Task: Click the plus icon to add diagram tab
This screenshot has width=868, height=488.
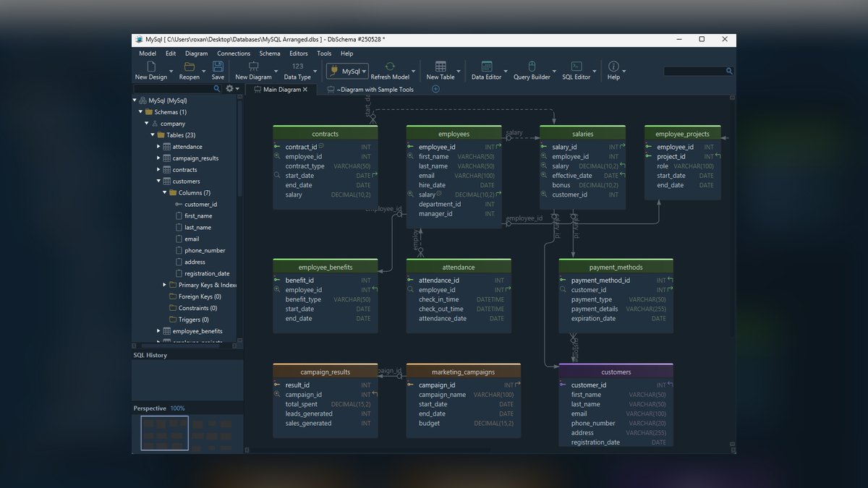Action: [435, 89]
